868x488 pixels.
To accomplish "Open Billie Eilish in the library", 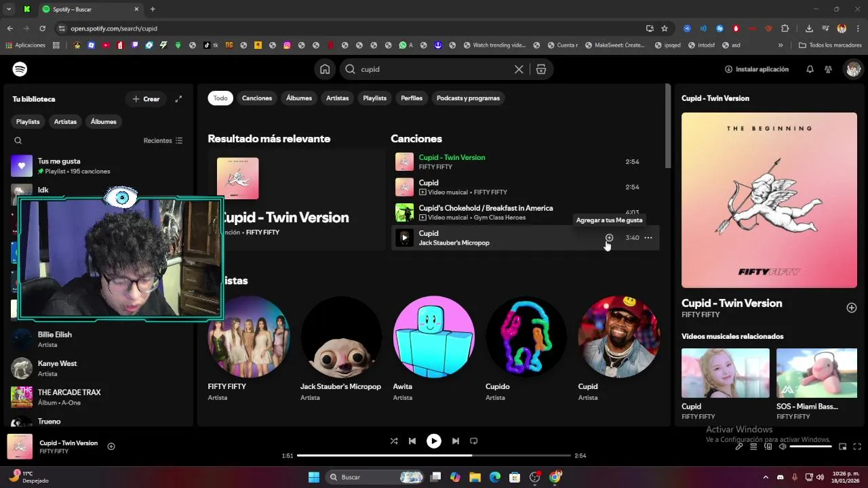I will tap(99, 340).
